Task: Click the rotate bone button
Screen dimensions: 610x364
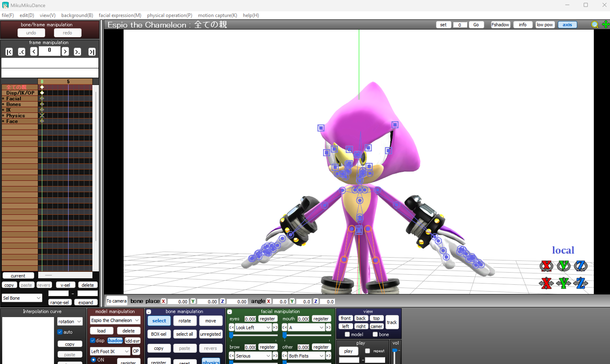Action: 184,321
